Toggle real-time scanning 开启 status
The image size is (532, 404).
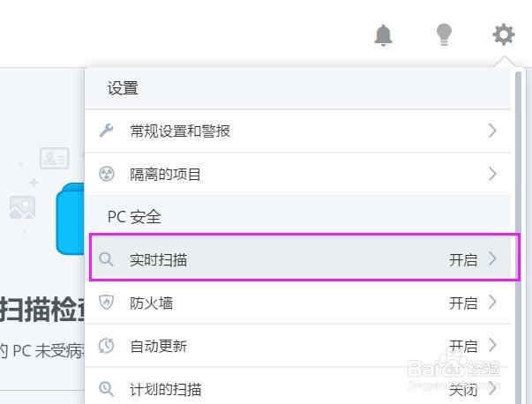463,259
